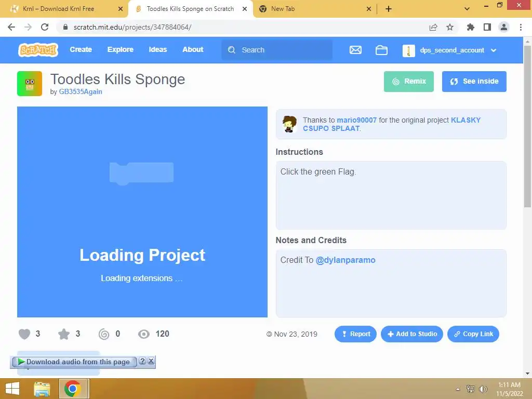The width and height of the screenshot is (532, 399).
Task: Click the scratch.mit.edu URL address bar
Action: pyautogui.click(x=132, y=27)
